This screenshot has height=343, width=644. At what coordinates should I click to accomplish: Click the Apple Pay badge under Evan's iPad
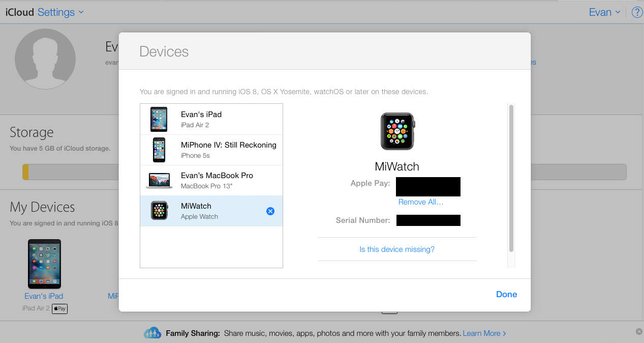point(59,308)
